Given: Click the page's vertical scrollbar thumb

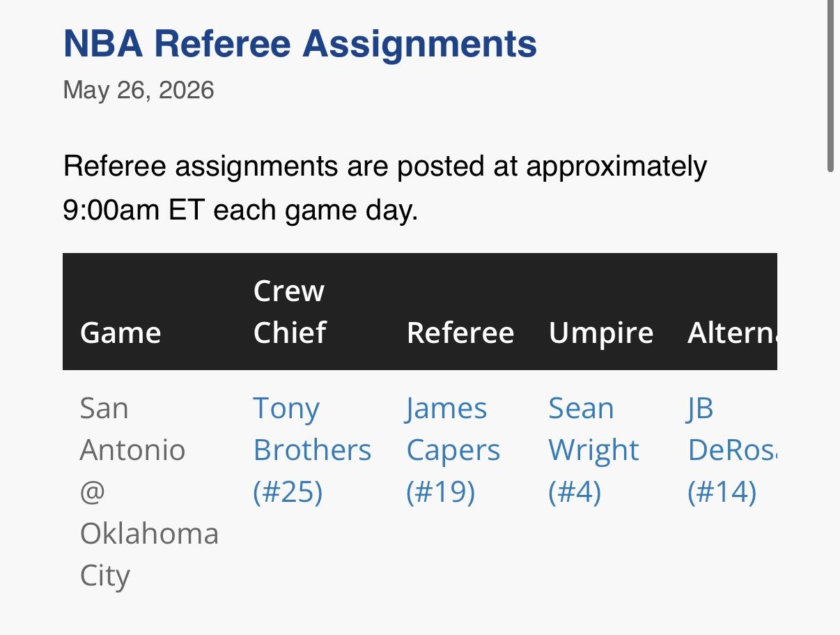Looking at the screenshot, I should tap(830, 86).
